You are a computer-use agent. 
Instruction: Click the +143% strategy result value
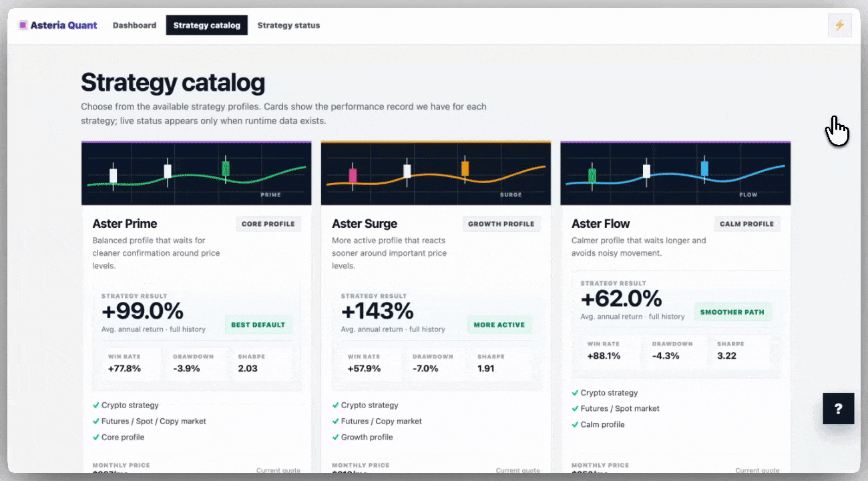(377, 311)
